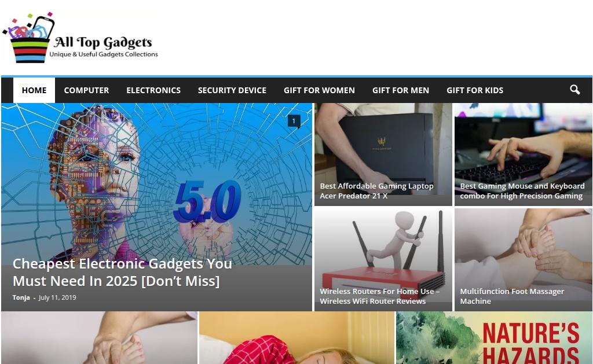Viewport: 593px width, 364px height.
Task: Open Best Gaming Mouse and Keyboard article
Action: coord(522,191)
